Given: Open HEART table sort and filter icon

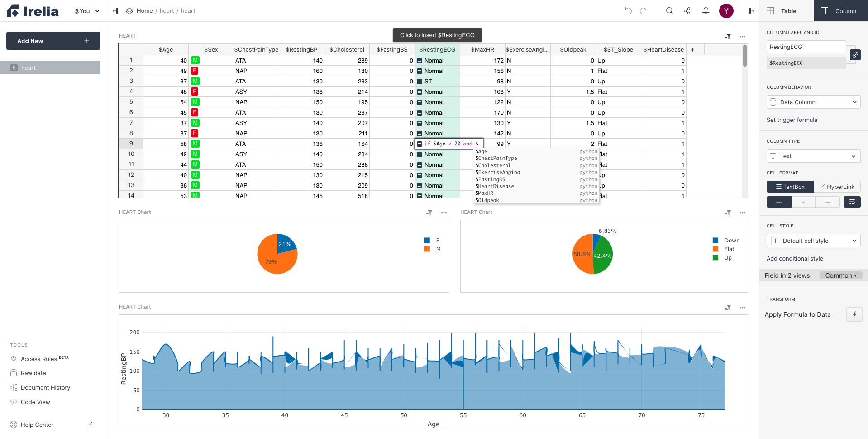Looking at the screenshot, I should point(728,36).
